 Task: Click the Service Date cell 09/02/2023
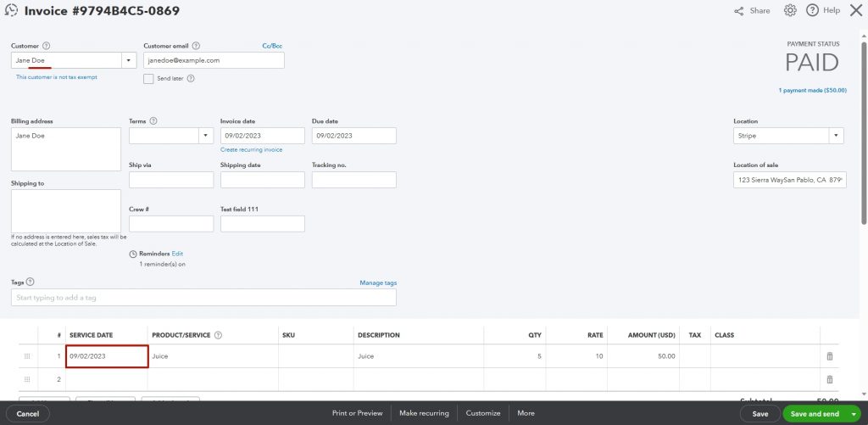click(107, 356)
